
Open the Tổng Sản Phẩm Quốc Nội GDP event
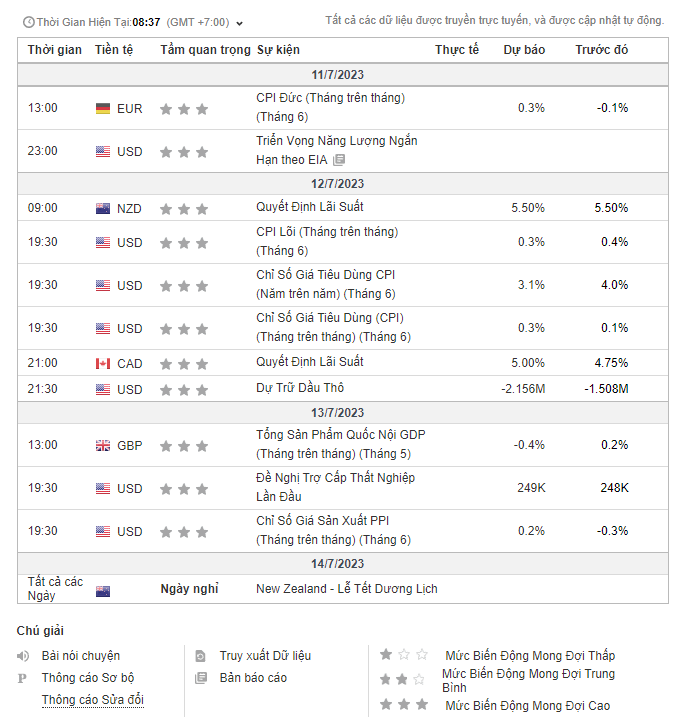pyautogui.click(x=340, y=444)
